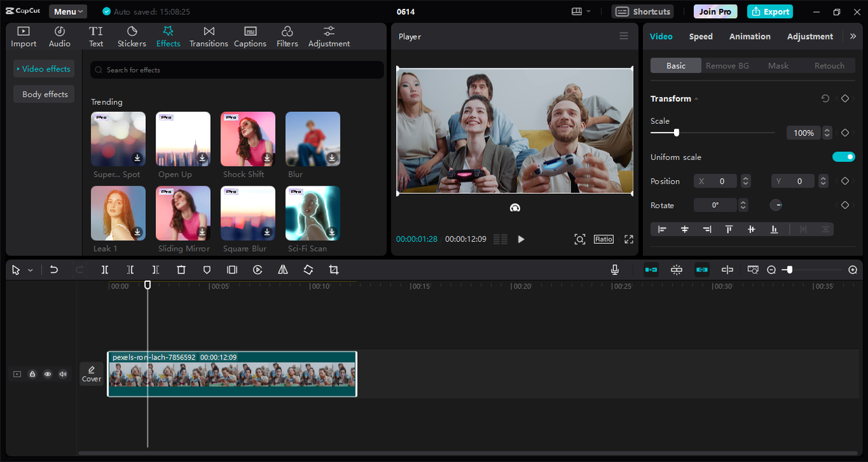Open the selection tool dropdown arrow
The width and height of the screenshot is (868, 462).
[x=30, y=270]
